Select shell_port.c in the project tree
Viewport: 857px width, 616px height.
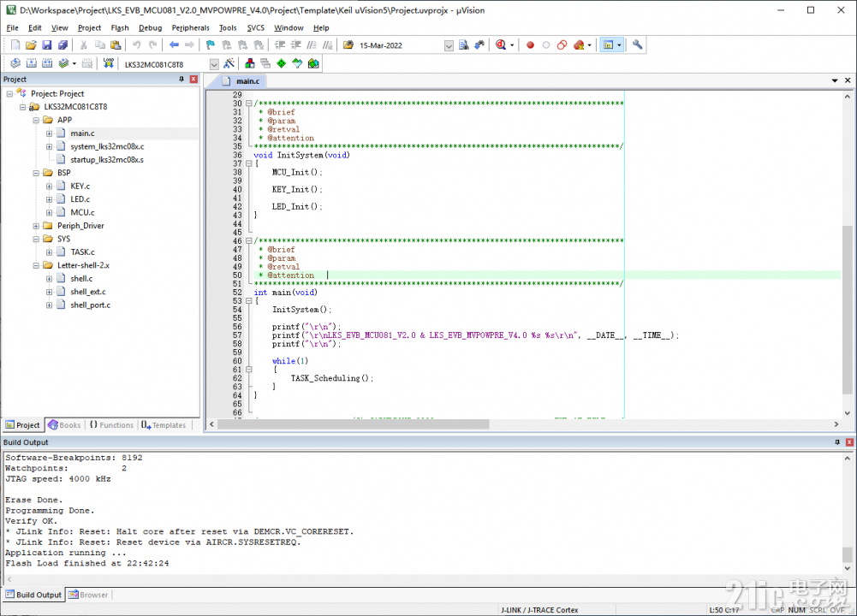point(90,305)
